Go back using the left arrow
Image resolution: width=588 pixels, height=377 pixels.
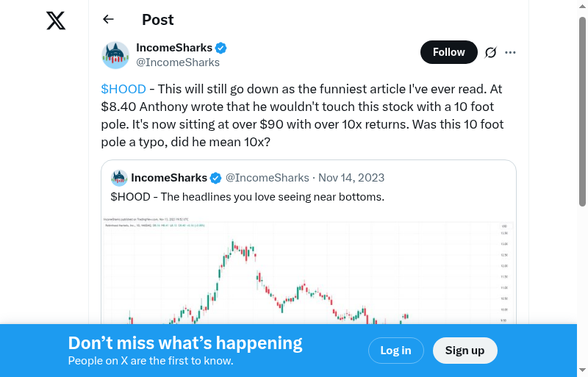tap(109, 20)
